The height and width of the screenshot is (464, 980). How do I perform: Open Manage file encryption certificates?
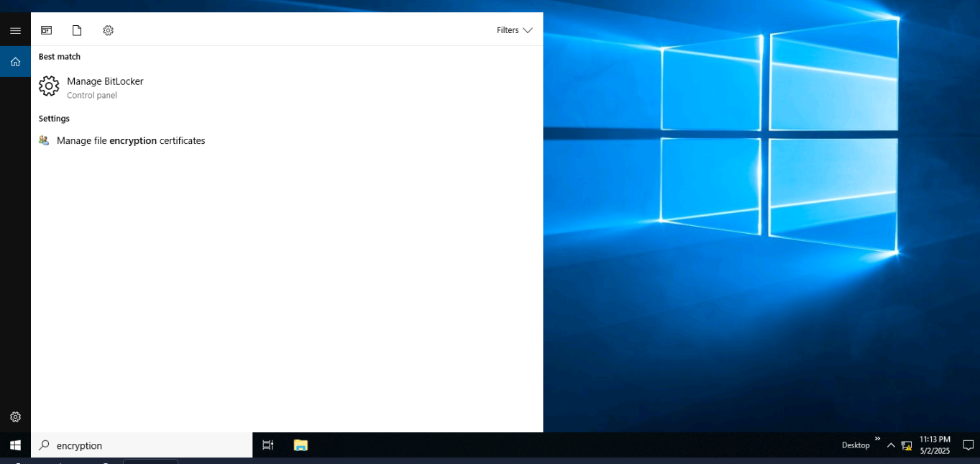131,141
